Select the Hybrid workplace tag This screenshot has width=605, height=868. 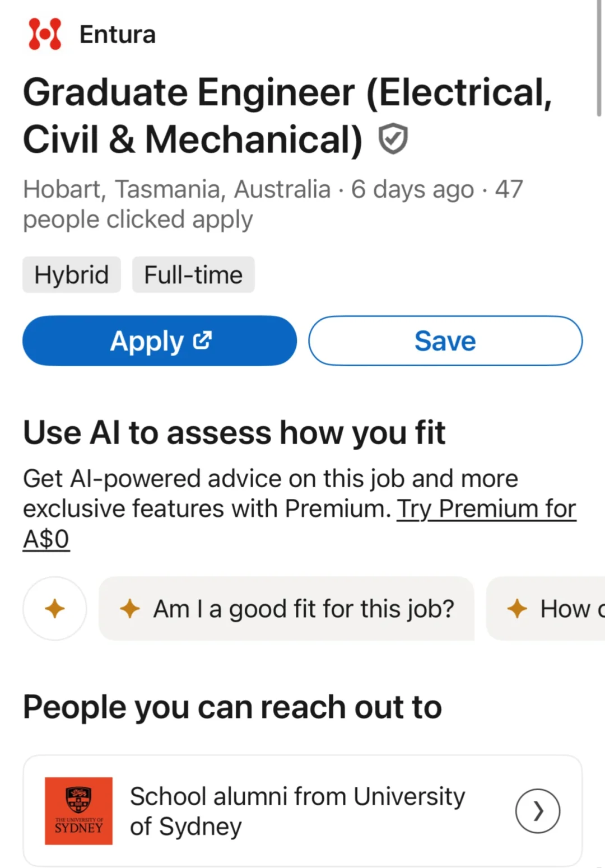point(72,275)
